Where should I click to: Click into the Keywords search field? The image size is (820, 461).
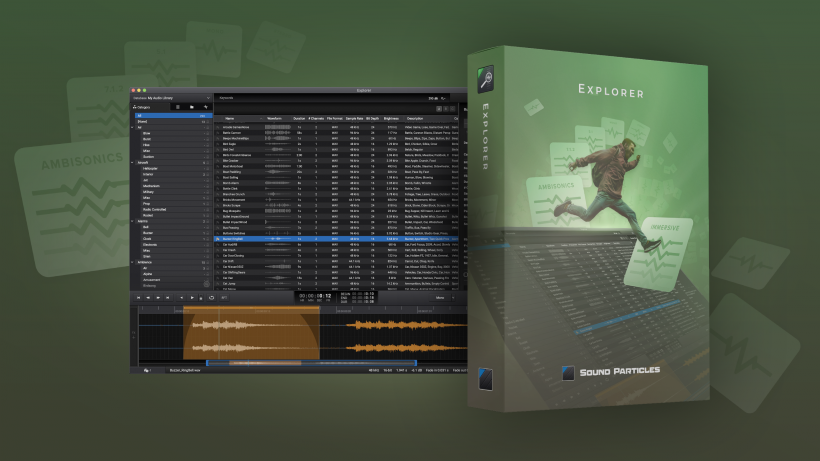[x=319, y=98]
